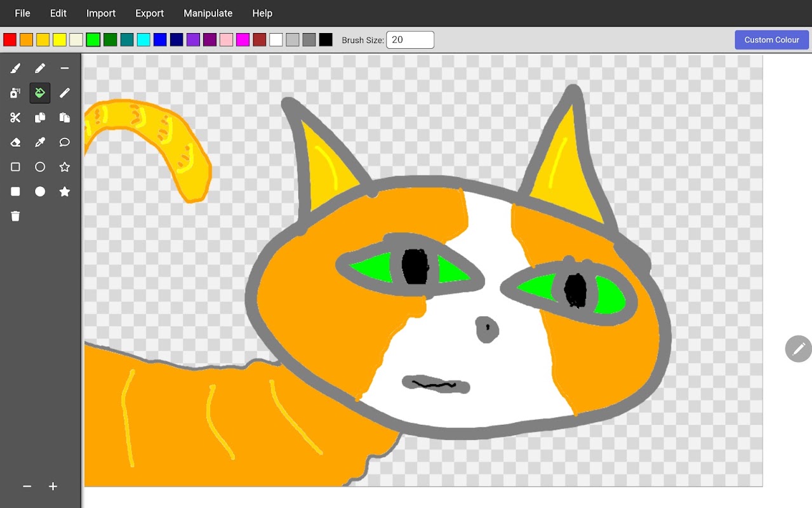This screenshot has height=508, width=812.
Task: Select the eraser tool
Action: tap(15, 142)
